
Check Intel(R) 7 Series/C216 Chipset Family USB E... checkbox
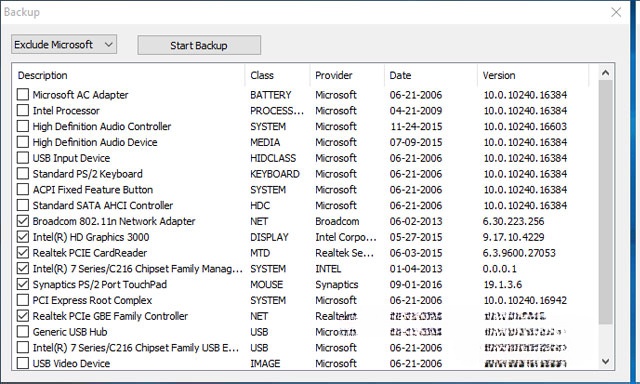click(23, 348)
